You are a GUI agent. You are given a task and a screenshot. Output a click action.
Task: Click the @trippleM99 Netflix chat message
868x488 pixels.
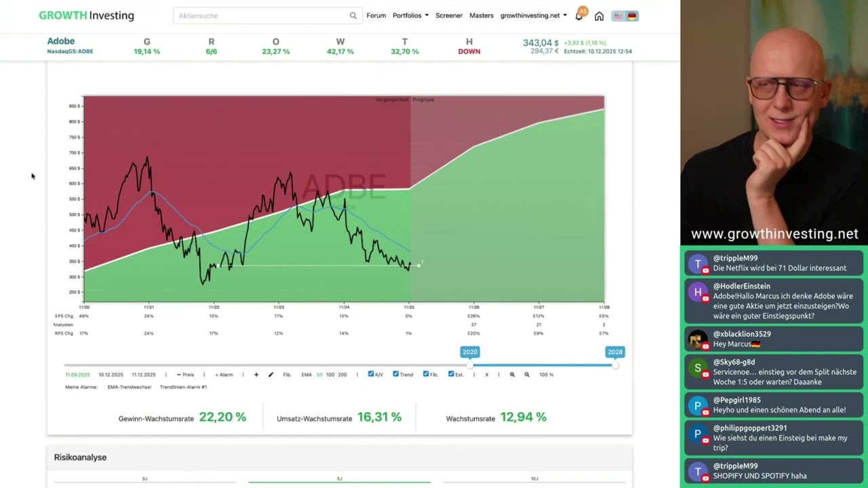(773, 263)
